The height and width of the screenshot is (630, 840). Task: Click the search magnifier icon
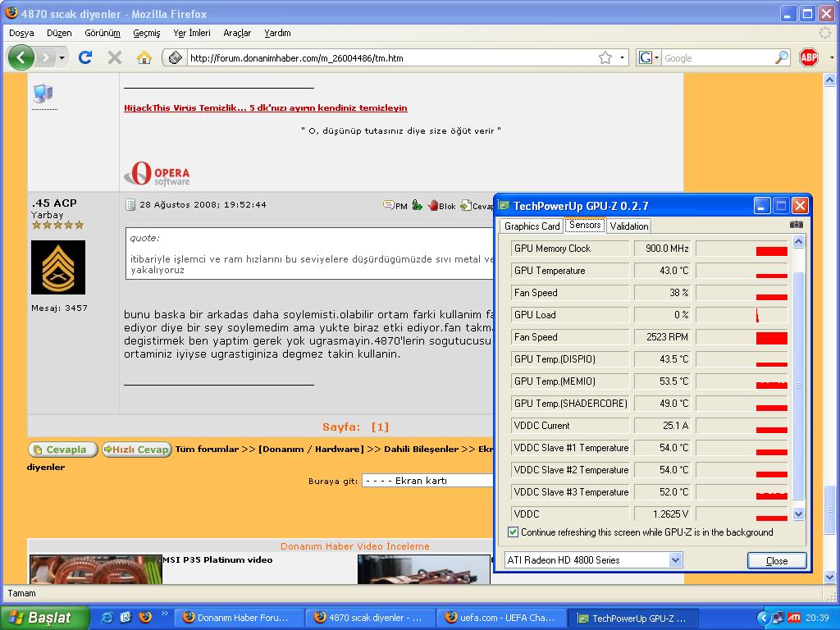pos(782,57)
